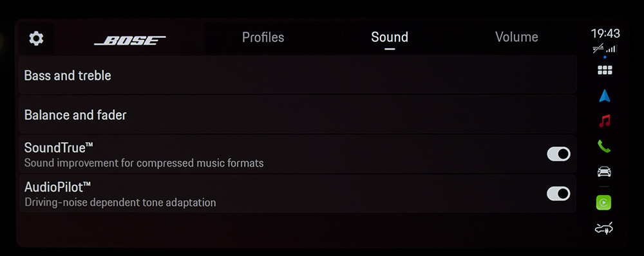Launch navigation with the blue arrow icon
The height and width of the screenshot is (256, 644).
(605, 96)
